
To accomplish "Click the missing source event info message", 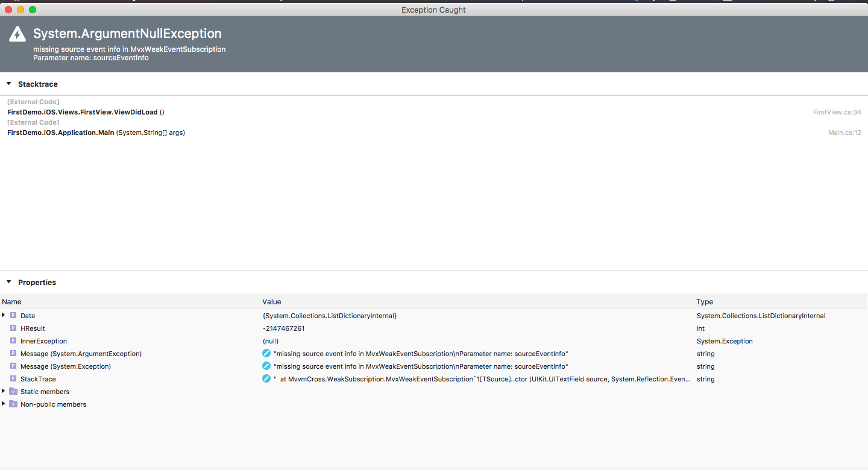I will (130, 49).
